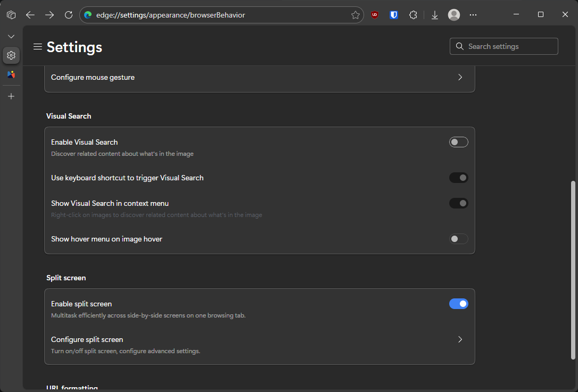Expand Configure mouse gesture chevron
The height and width of the screenshot is (392, 578).
[x=460, y=77]
